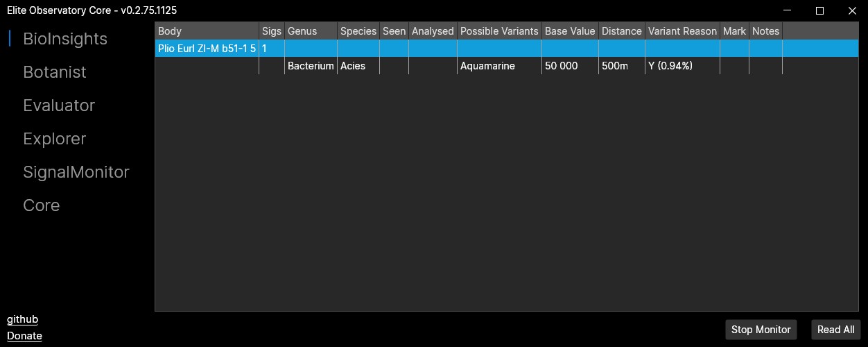This screenshot has width=868, height=347.
Task: Open the Donate link
Action: coord(24,336)
